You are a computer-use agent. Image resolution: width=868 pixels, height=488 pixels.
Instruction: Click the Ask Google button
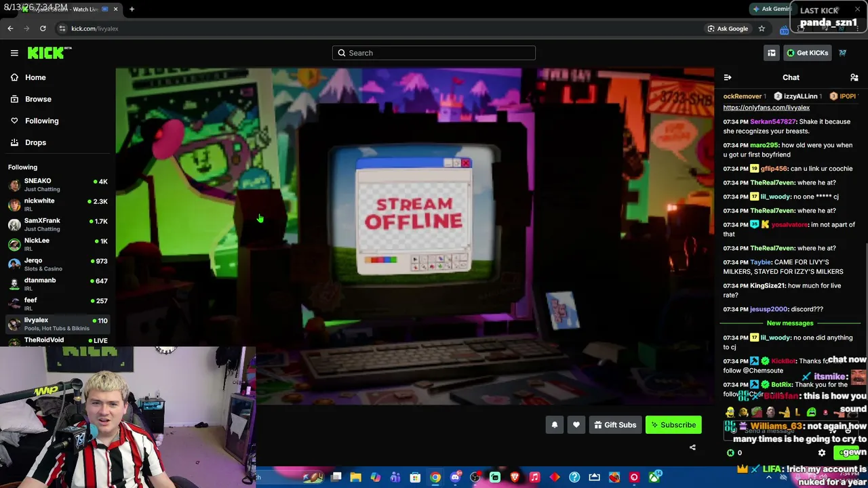[x=728, y=28]
